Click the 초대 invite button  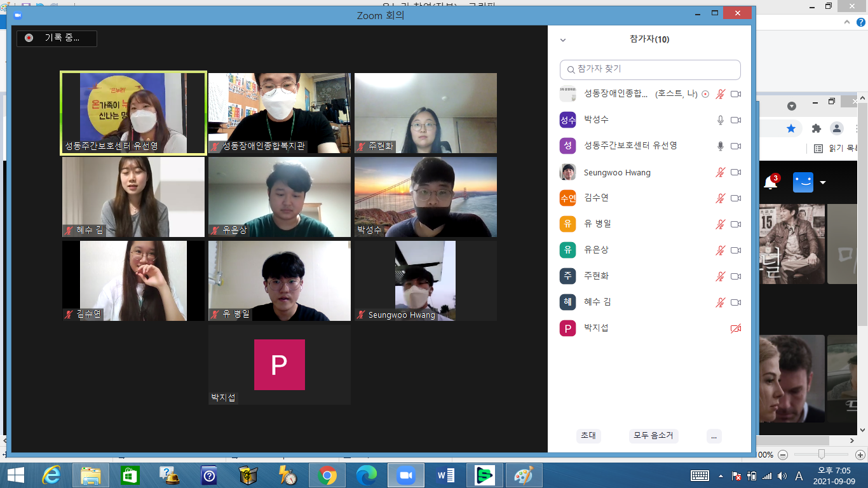tap(588, 436)
